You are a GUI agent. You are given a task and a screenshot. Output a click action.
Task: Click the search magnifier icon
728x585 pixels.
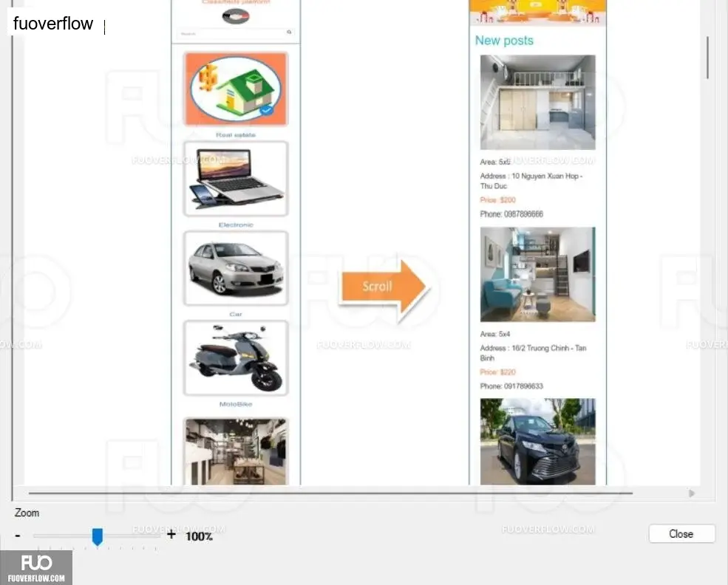(289, 32)
